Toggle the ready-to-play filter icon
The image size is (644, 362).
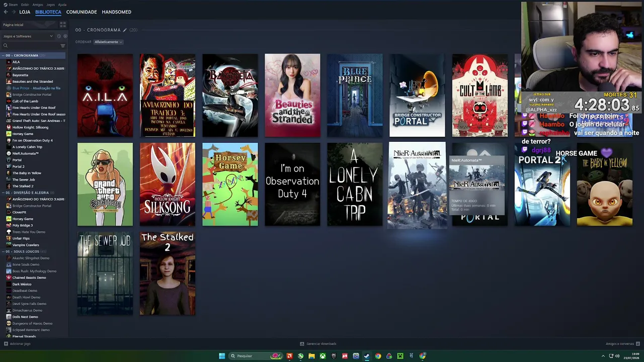[65, 36]
